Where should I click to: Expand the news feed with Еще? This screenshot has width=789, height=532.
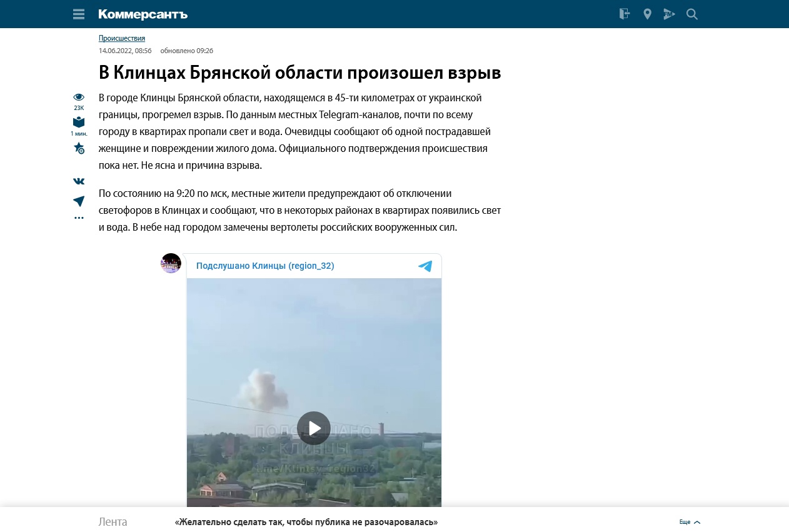690,522
